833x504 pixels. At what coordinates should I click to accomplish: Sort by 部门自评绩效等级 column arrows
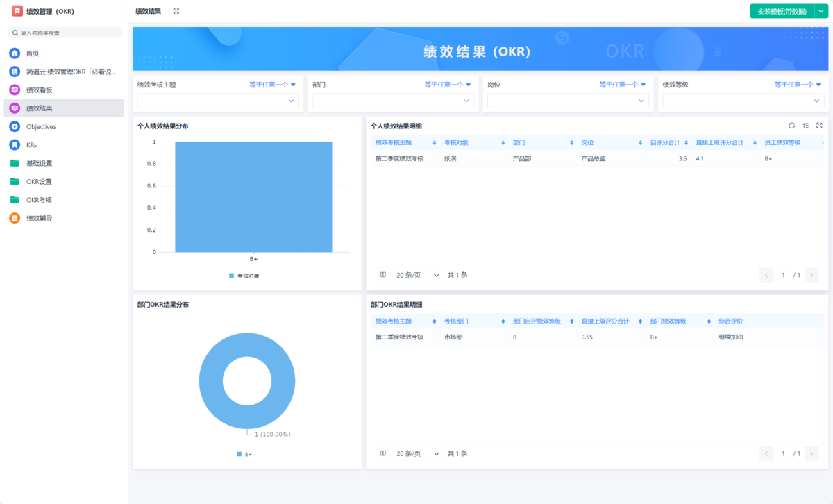(571, 321)
